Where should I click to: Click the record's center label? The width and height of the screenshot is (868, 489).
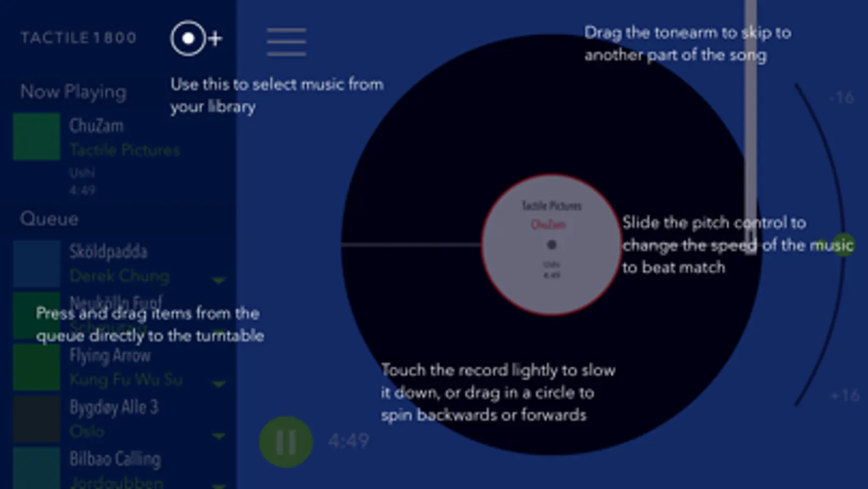pos(551,244)
